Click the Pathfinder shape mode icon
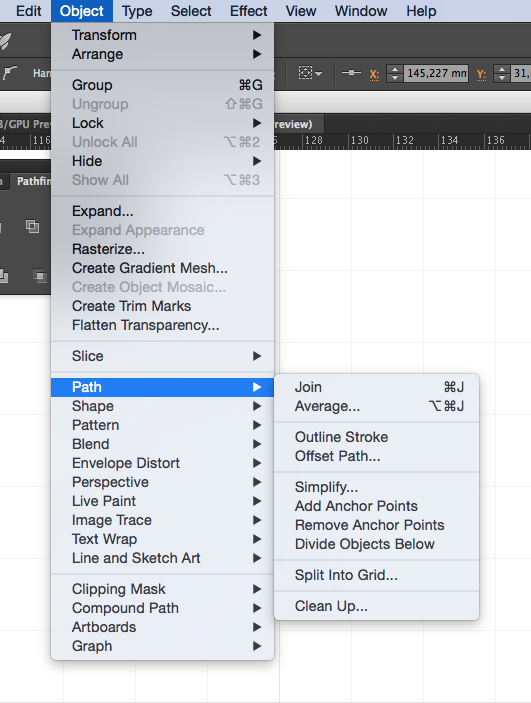This screenshot has width=531, height=703. (x=32, y=226)
